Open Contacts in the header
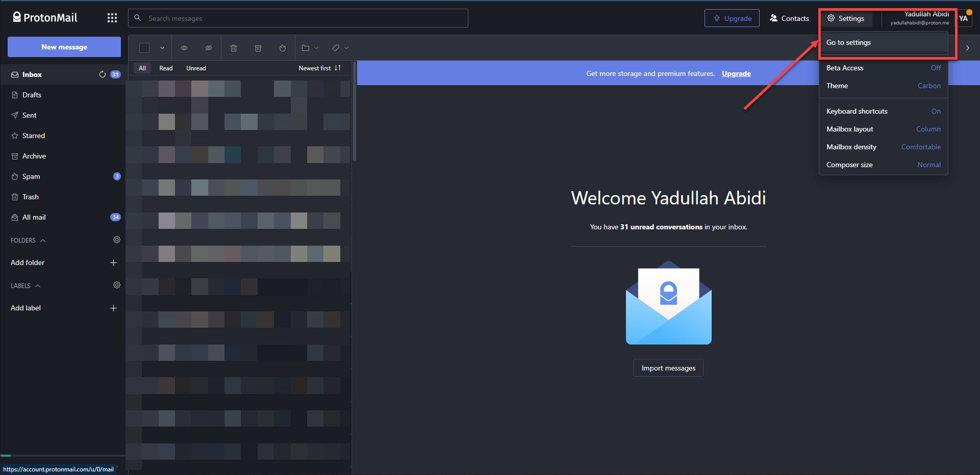The image size is (980, 475). [x=789, y=18]
